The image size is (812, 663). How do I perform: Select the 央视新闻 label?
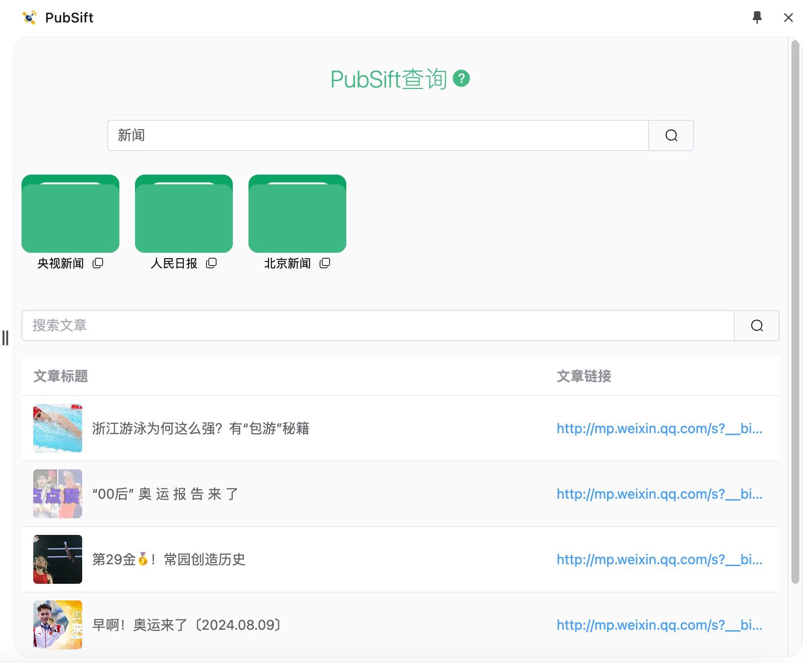(61, 264)
